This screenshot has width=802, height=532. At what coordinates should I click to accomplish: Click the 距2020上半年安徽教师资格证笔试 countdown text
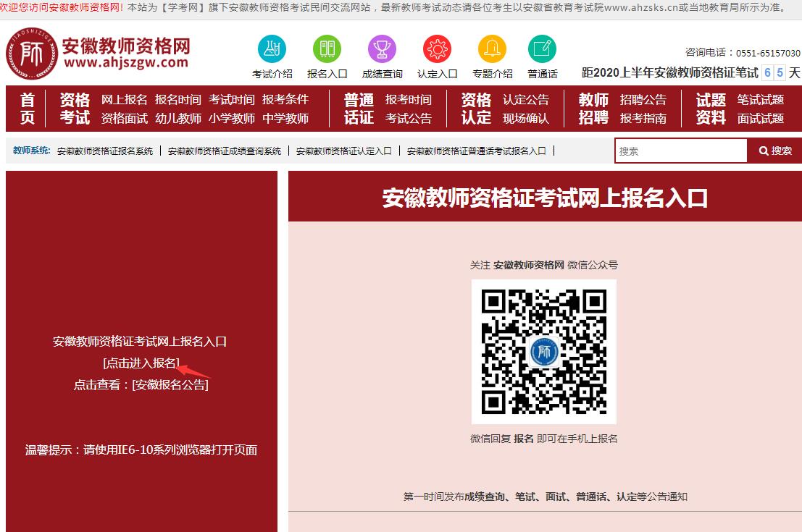[x=670, y=72]
